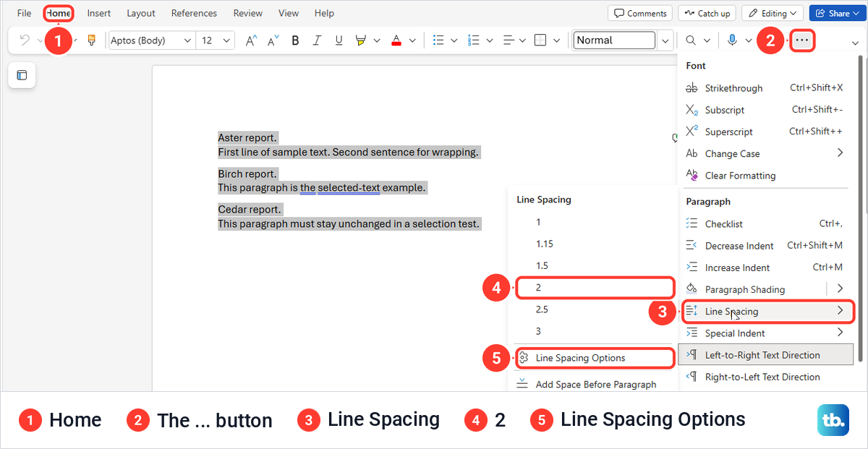
Task: Toggle Underline formatting
Action: click(x=339, y=40)
